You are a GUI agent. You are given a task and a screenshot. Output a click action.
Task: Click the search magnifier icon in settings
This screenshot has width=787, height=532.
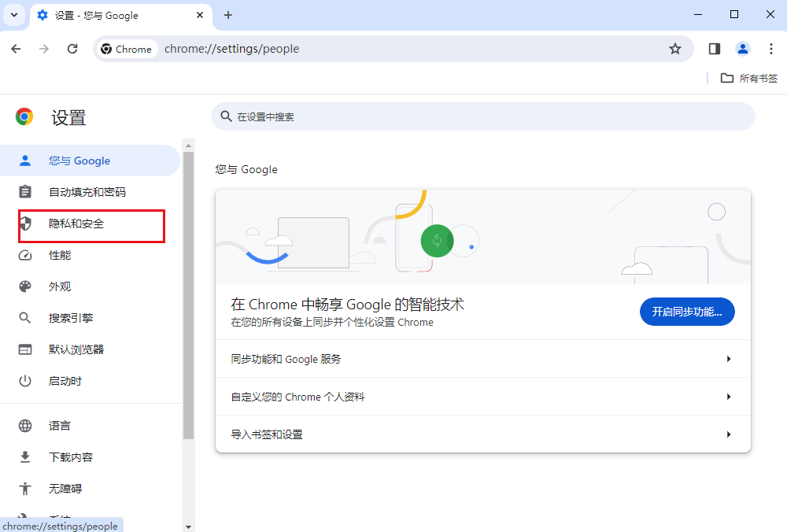pyautogui.click(x=226, y=116)
